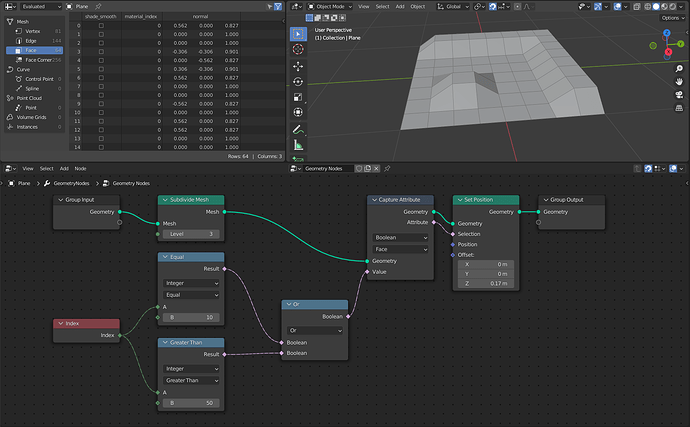Click the zoom magnifier viewport icon
Viewport: 690px width, 427px height.
tap(679, 69)
